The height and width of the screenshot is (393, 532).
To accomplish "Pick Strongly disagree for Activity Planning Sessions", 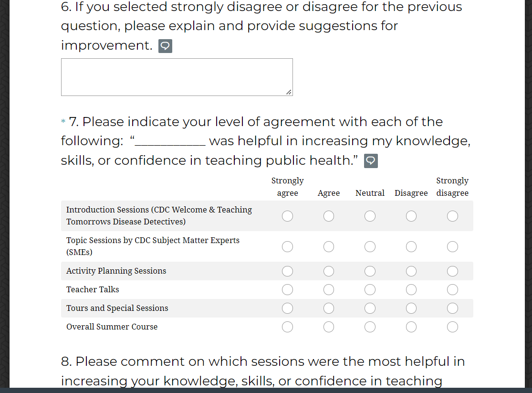I will point(452,271).
